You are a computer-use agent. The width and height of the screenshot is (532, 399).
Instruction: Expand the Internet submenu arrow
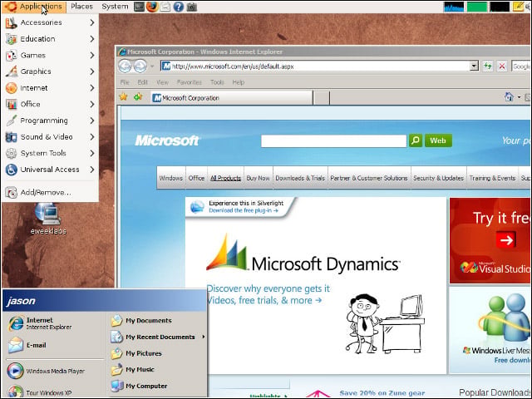coord(92,88)
